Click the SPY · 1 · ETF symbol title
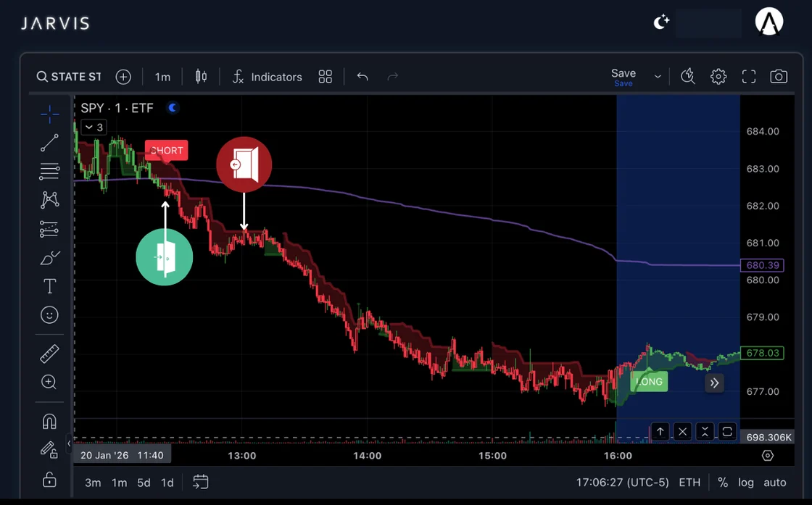This screenshot has width=812, height=505. [x=117, y=108]
